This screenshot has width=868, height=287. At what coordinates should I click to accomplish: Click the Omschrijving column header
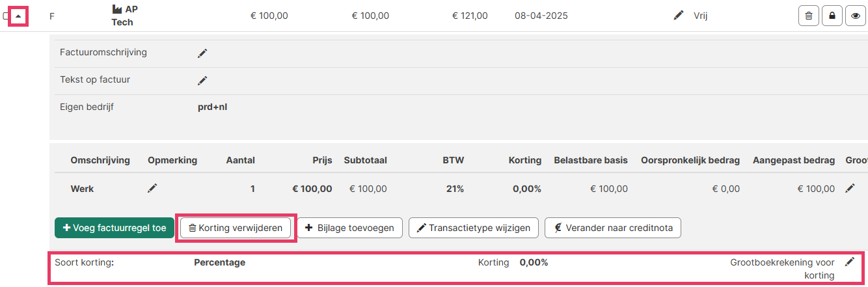click(x=100, y=160)
